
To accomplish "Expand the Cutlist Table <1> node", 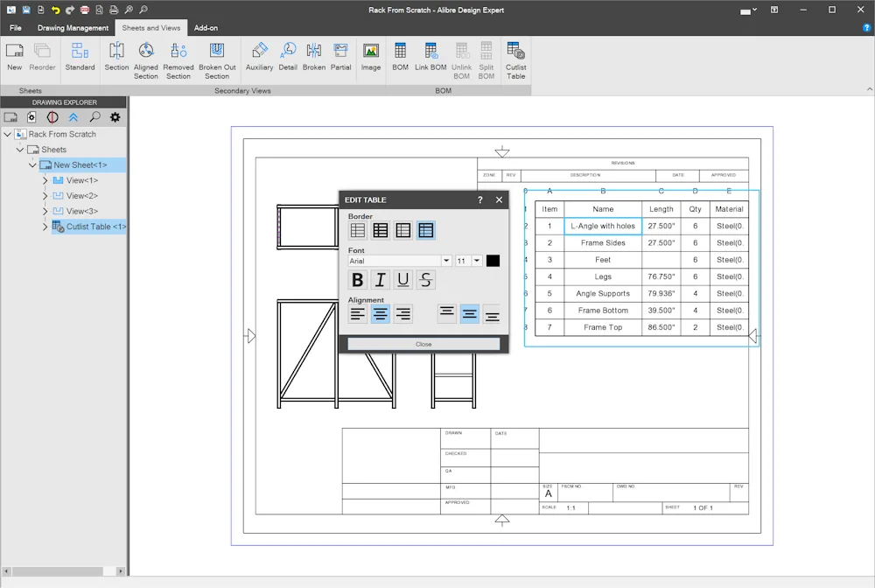I will pyautogui.click(x=45, y=227).
